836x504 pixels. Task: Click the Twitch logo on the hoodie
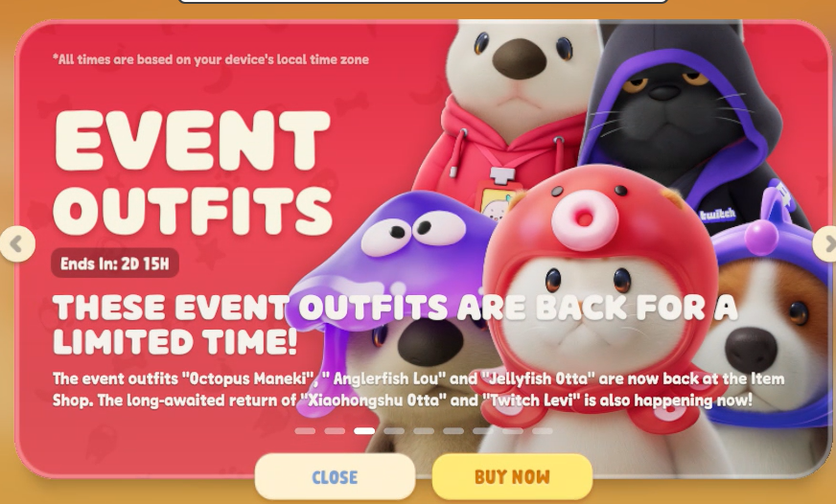point(718,215)
